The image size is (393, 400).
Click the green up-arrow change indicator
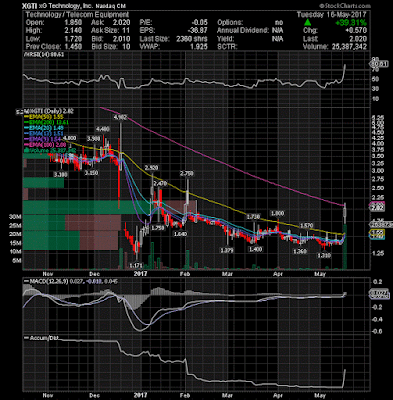[x=308, y=23]
